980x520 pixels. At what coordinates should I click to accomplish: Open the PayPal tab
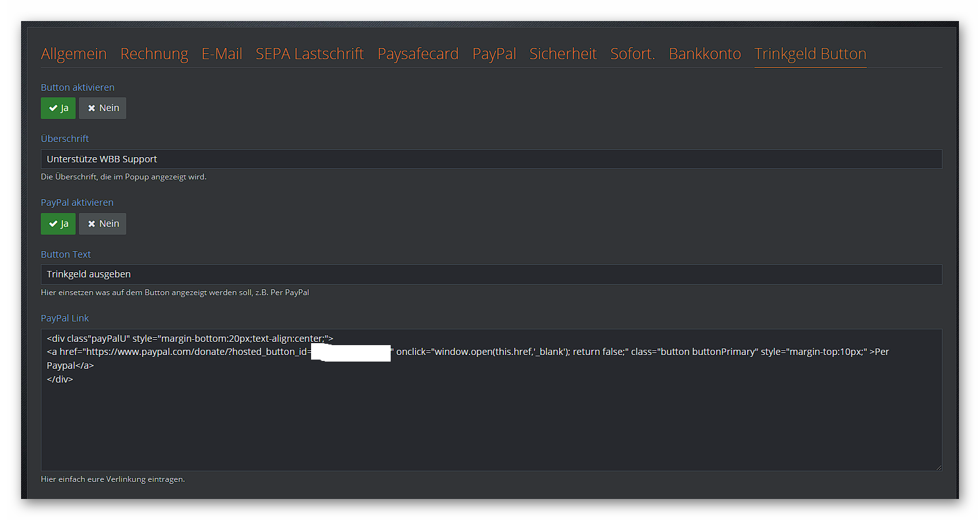click(494, 54)
